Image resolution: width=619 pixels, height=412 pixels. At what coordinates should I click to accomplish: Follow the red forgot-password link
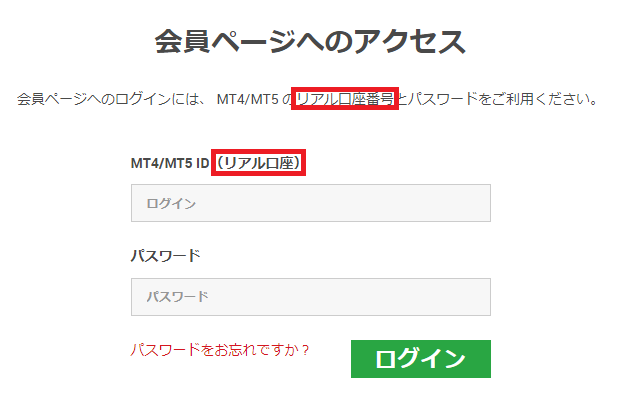coord(220,350)
